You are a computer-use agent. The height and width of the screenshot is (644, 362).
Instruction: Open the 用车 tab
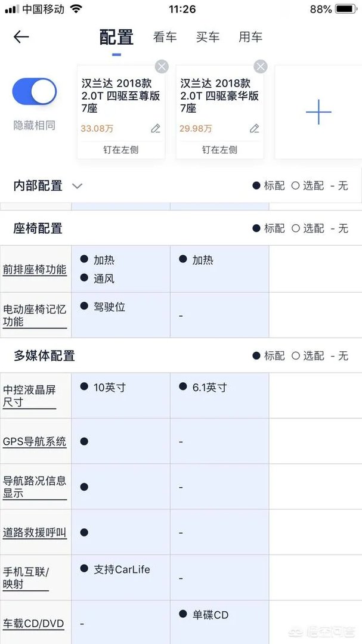coord(250,37)
